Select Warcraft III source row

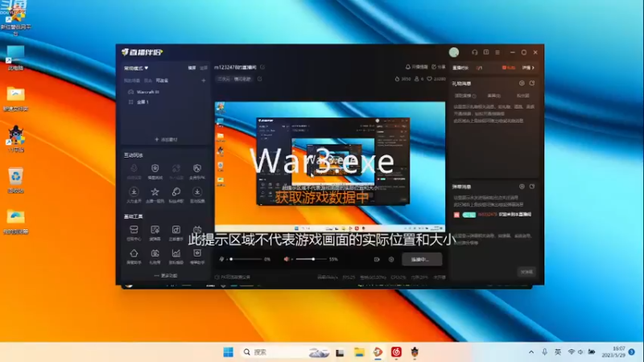(166, 92)
